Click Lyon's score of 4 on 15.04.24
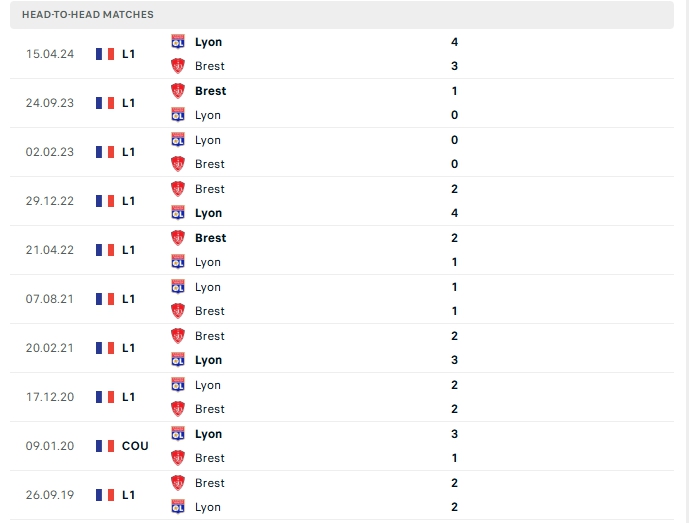 pos(454,42)
